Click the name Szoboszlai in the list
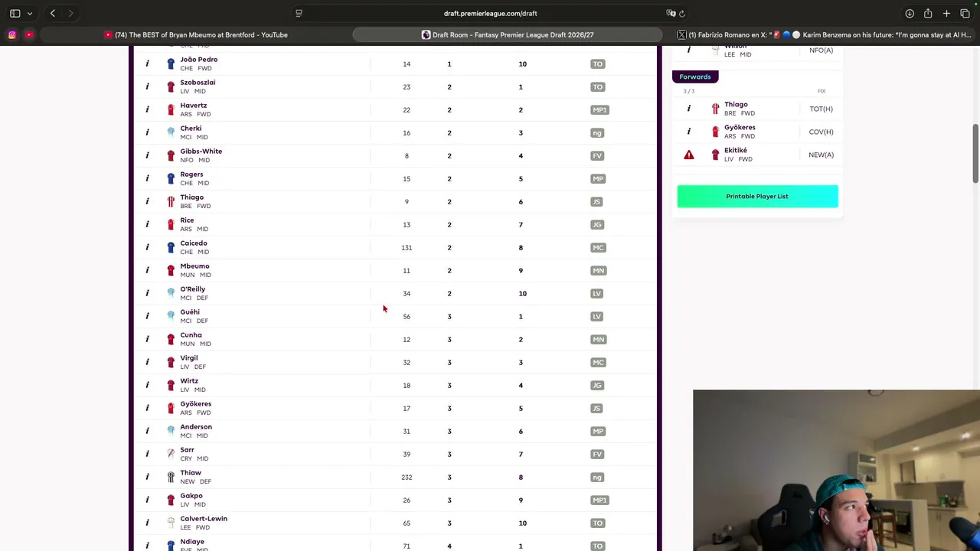Viewport: 980px width, 551px height. (x=198, y=82)
